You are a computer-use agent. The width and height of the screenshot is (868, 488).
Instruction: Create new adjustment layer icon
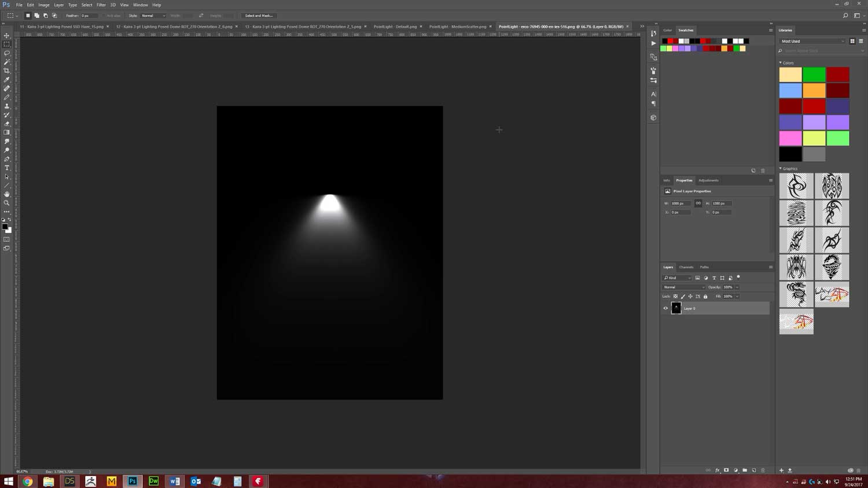pyautogui.click(x=735, y=470)
